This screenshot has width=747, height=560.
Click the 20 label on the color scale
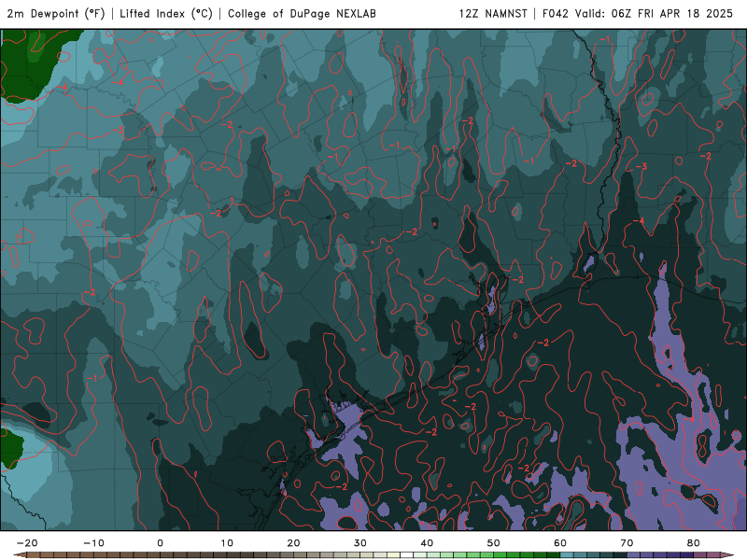pyautogui.click(x=293, y=543)
